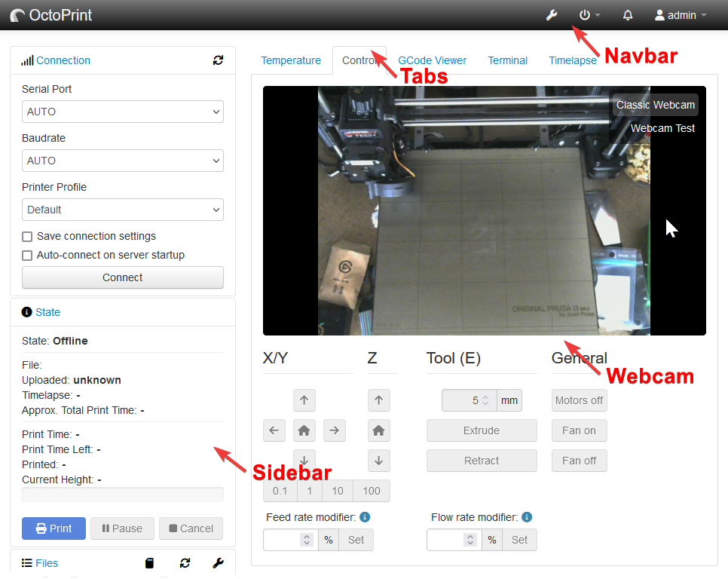The width and height of the screenshot is (728, 579).
Task: Refresh the Connection panel
Action: point(218,61)
